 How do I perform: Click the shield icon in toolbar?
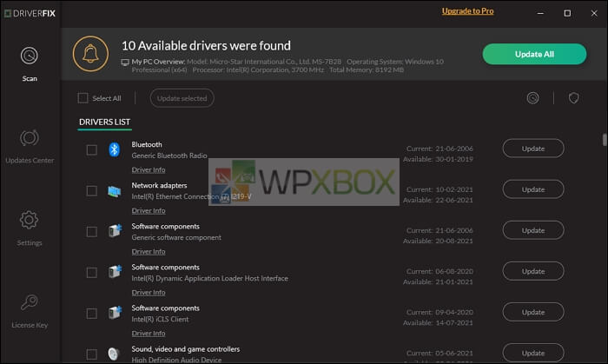574,98
